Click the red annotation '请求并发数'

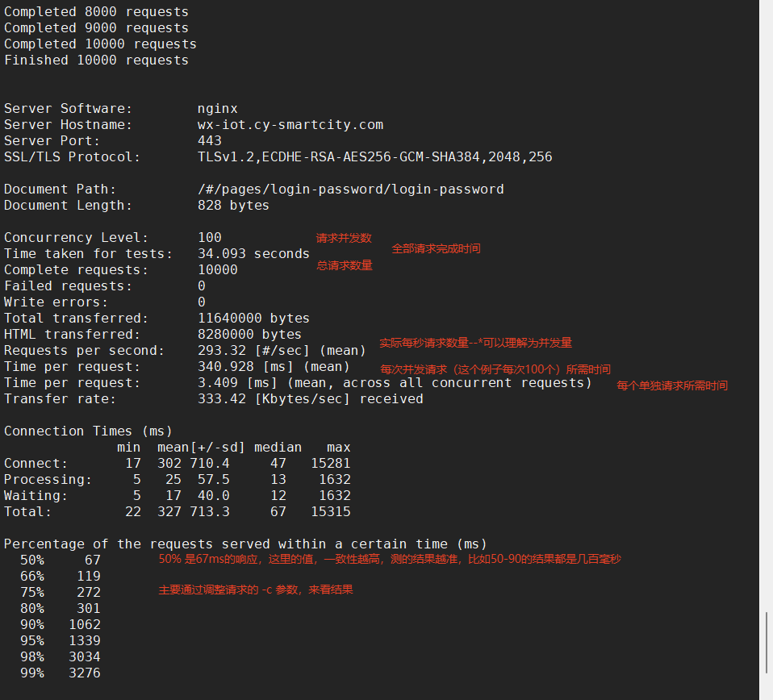click(x=344, y=238)
